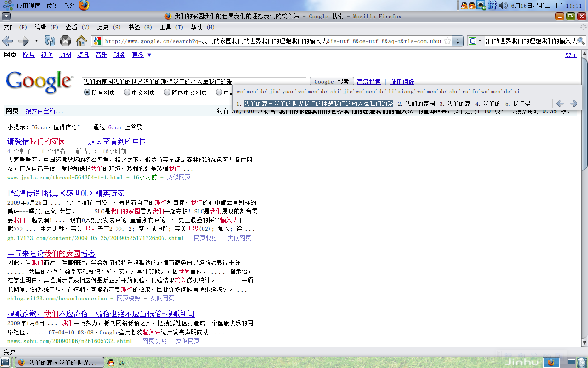
Task: Switch to 音乐 search
Action: [x=102, y=55]
